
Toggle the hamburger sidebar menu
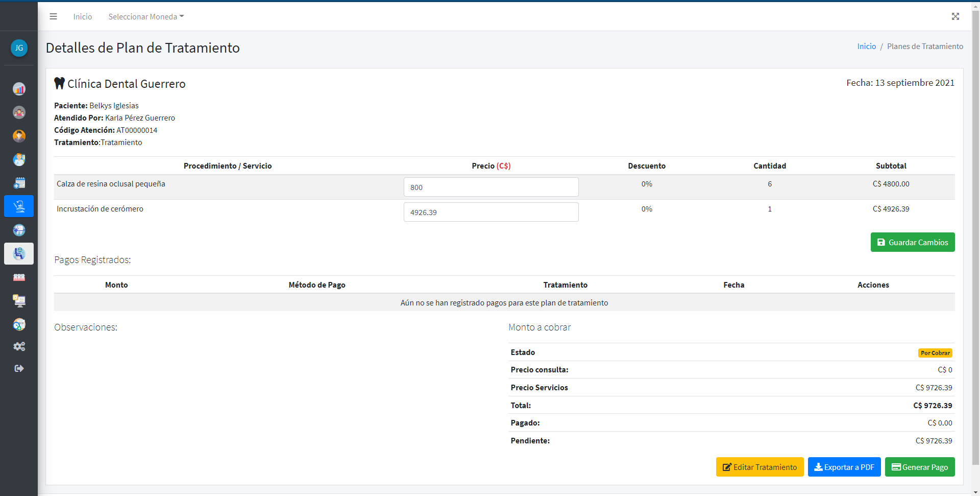tap(53, 16)
